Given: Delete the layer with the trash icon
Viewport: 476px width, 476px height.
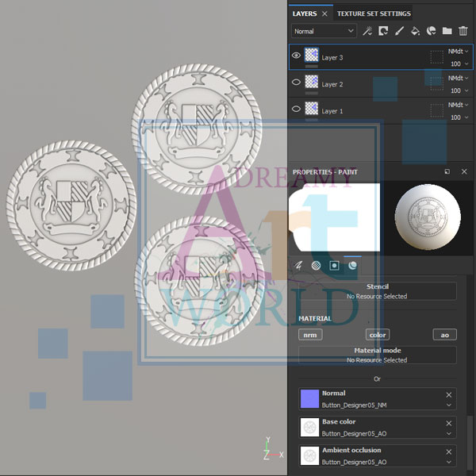Looking at the screenshot, I should (463, 31).
